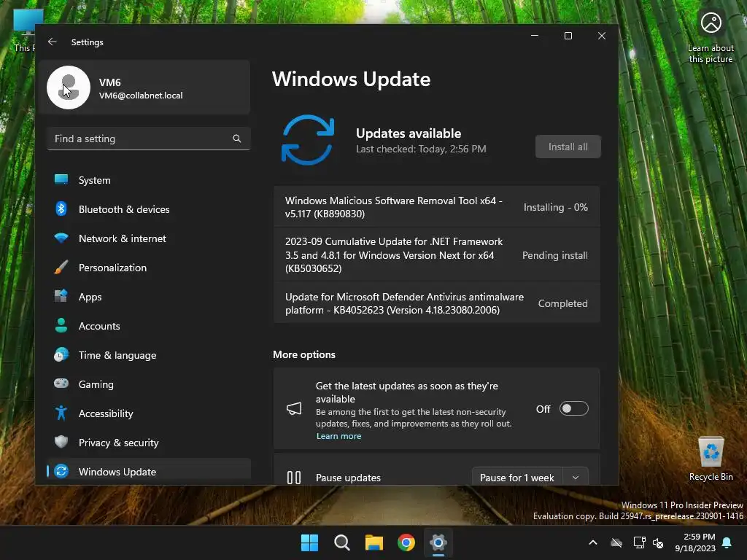Open the Accounts settings page

(x=149, y=326)
